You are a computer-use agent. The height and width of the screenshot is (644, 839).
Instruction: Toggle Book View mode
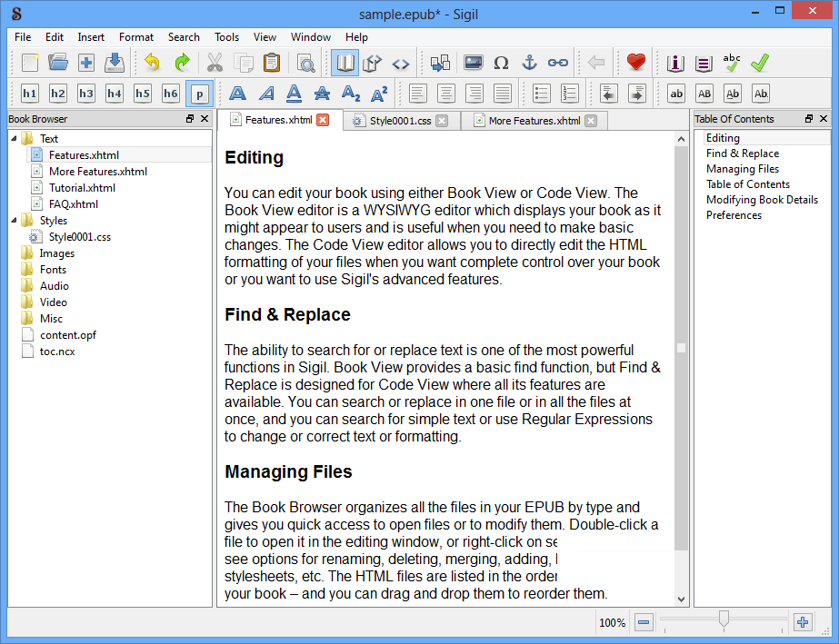tap(345, 63)
